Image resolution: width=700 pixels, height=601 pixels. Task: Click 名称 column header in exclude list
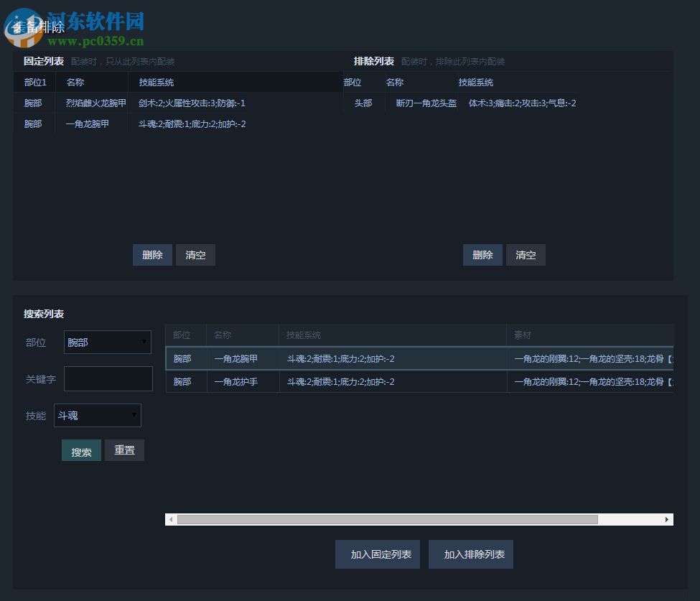click(395, 82)
